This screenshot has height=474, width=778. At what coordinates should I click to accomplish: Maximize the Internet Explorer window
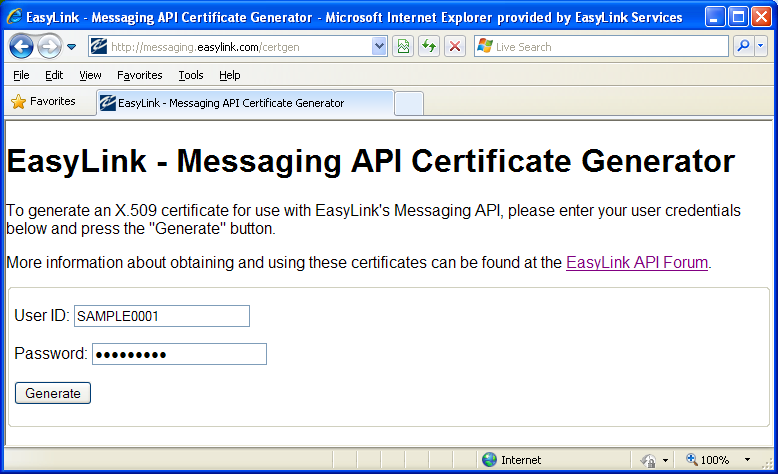click(738, 17)
